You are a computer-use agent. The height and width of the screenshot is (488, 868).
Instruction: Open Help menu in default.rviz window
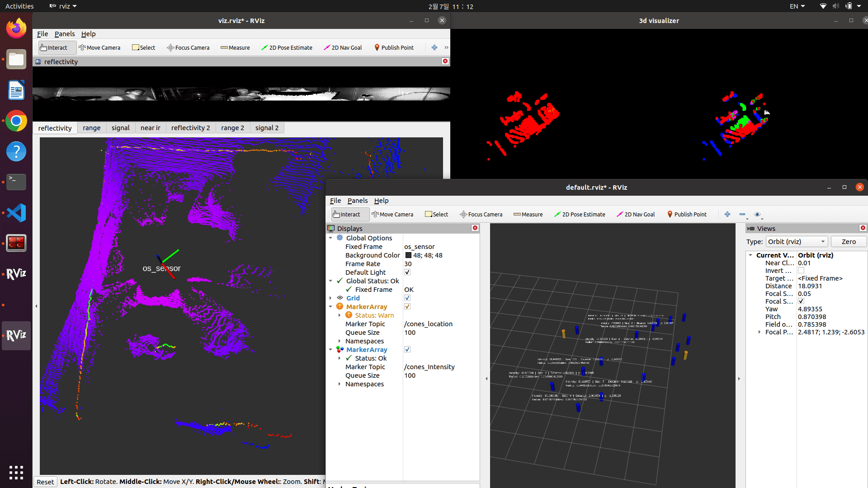(381, 201)
